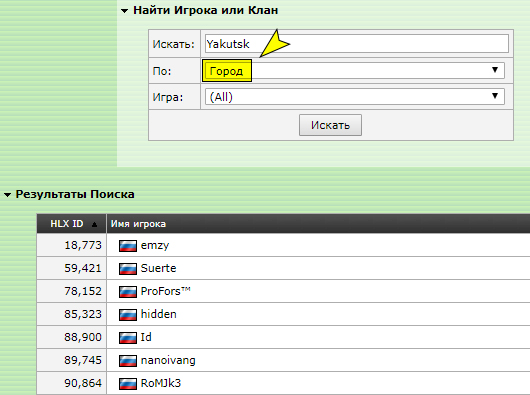Sort by the HLX ID column header
Viewport: 530px width, 395px height.
[x=67, y=224]
